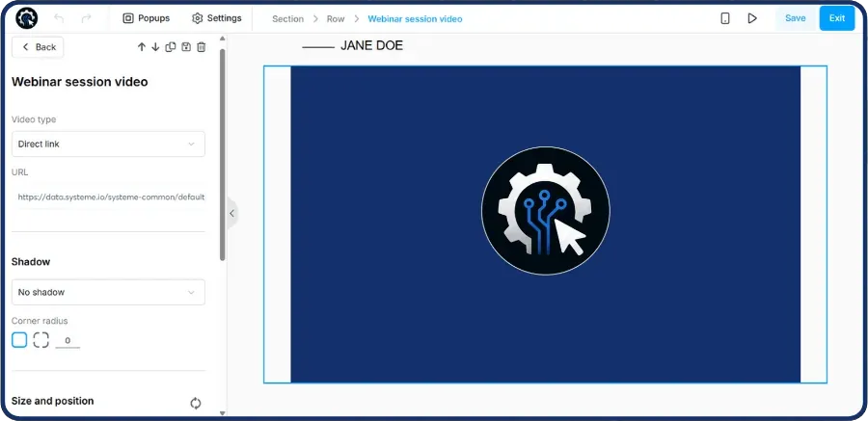Click the Video type label
The image size is (868, 421).
click(x=34, y=119)
